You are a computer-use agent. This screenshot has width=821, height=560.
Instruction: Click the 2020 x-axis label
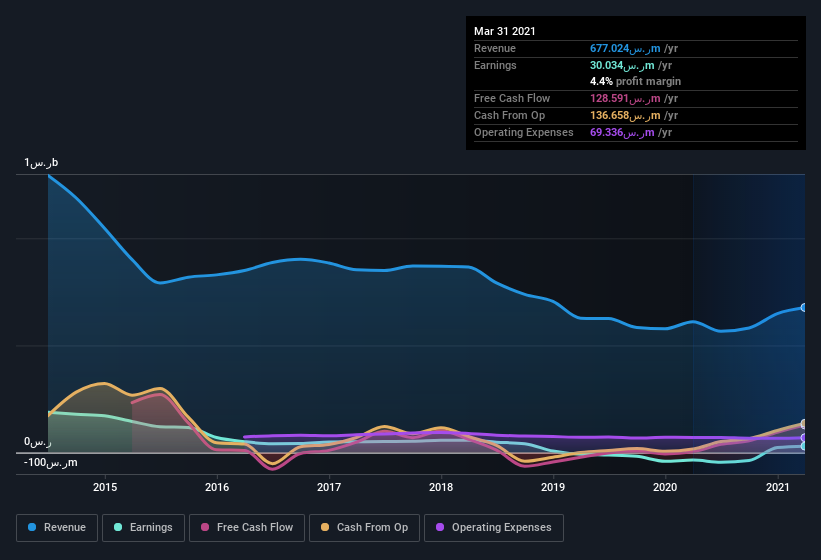tap(665, 487)
